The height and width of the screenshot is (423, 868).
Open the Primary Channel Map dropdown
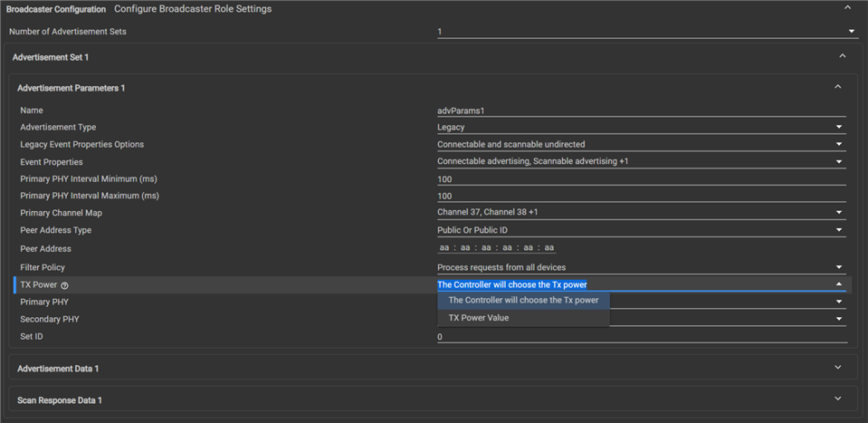click(x=642, y=213)
